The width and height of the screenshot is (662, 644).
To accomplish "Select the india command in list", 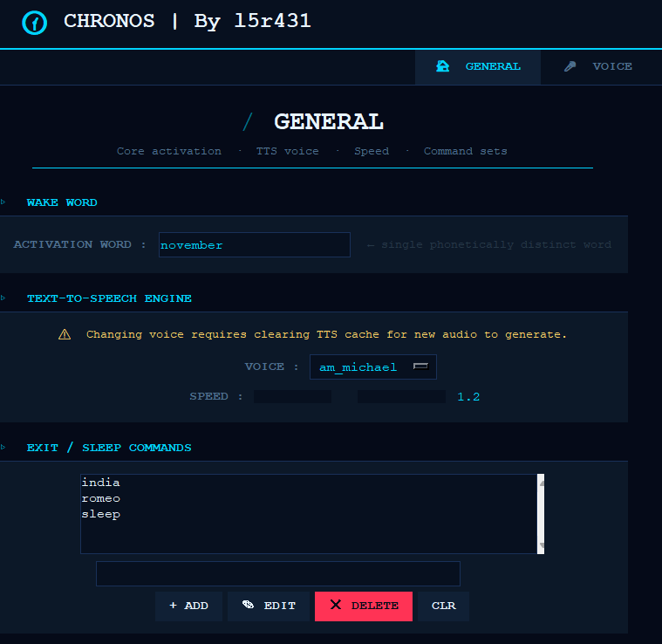I will point(100,483).
